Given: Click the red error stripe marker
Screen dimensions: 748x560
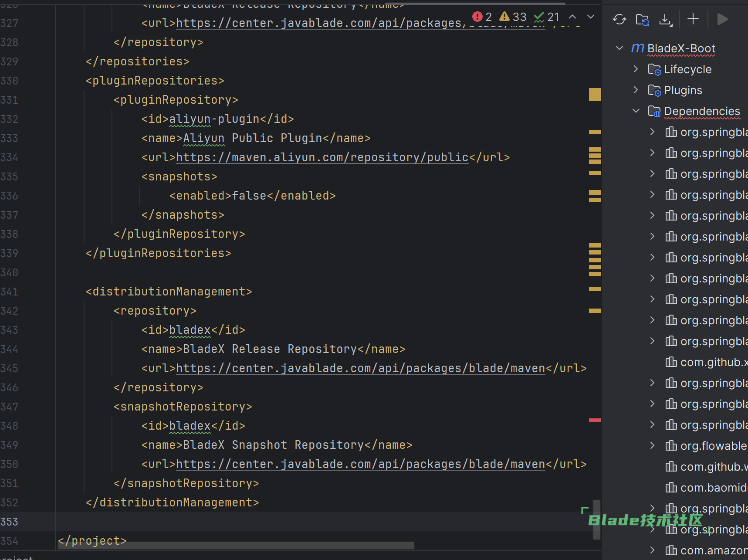Looking at the screenshot, I should (595, 420).
